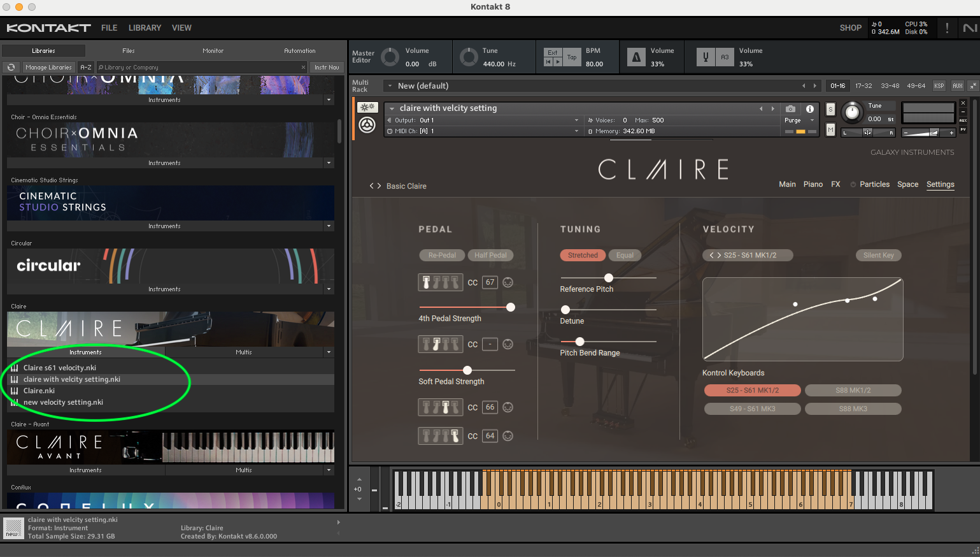
Task: Select S49 - S61 MK3 keyboard button
Action: [x=752, y=409]
